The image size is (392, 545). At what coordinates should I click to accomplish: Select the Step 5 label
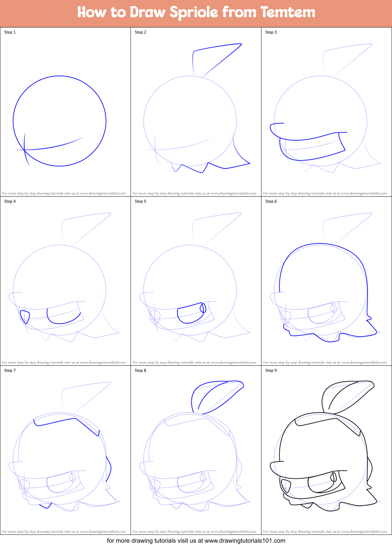pyautogui.click(x=140, y=201)
